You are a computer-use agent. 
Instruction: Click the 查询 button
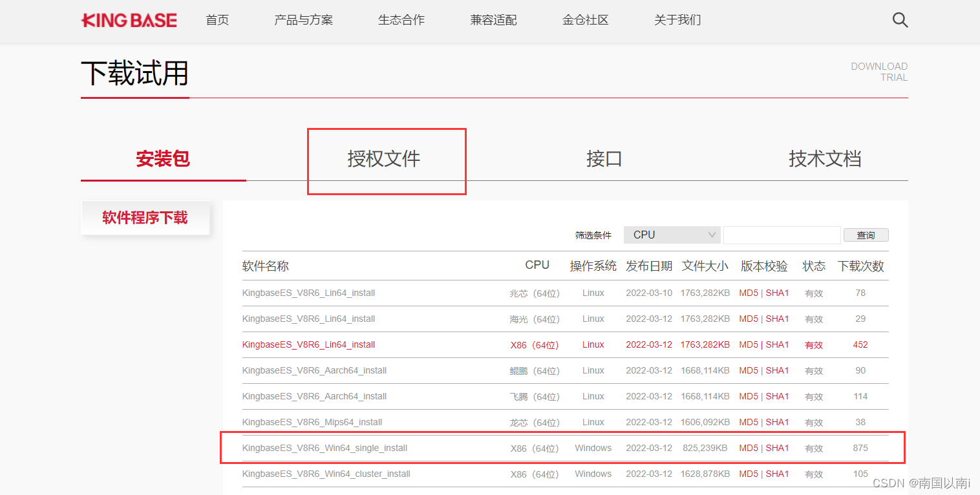pyautogui.click(x=866, y=235)
